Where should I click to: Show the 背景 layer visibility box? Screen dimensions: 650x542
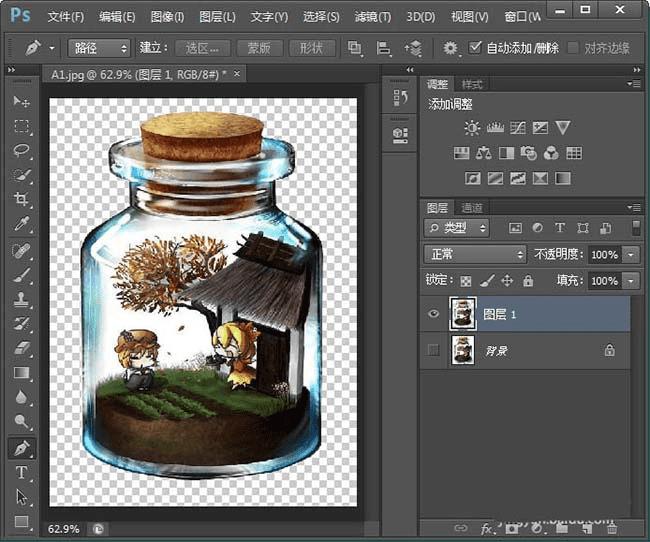433,350
